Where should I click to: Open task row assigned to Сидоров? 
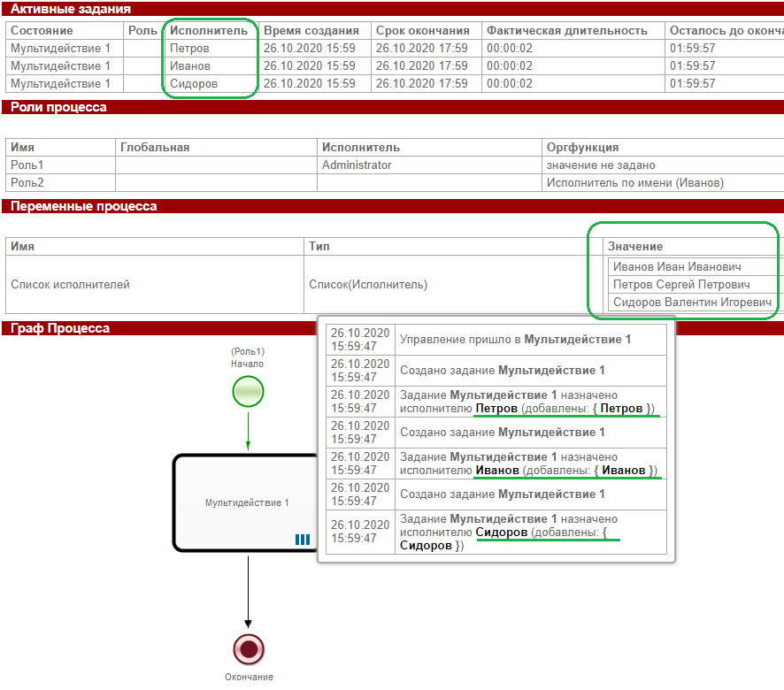[395, 83]
